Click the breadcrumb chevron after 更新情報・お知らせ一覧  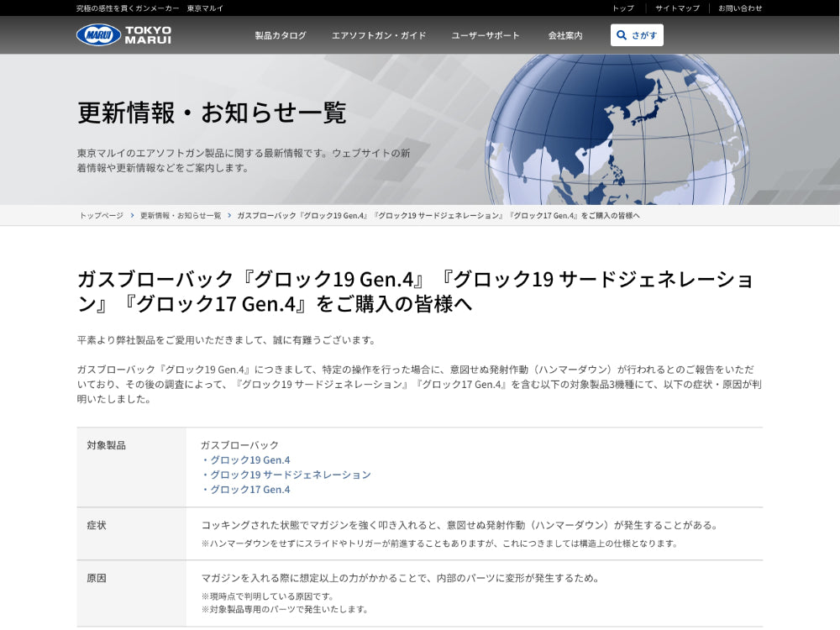(229, 216)
